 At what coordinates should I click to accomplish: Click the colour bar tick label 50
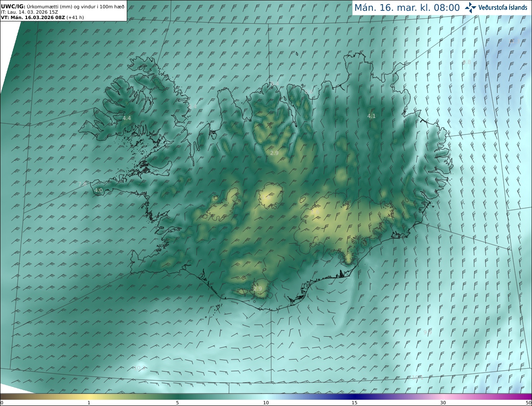[529, 403]
